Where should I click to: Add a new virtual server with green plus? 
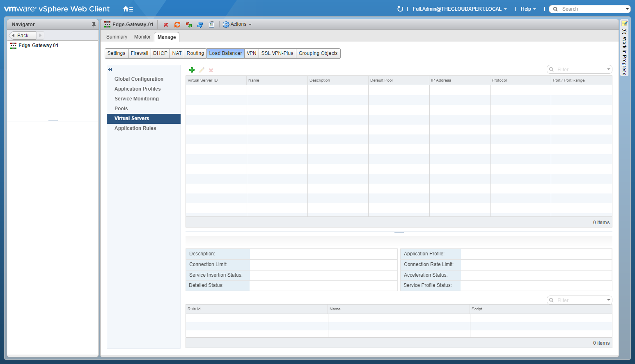192,70
